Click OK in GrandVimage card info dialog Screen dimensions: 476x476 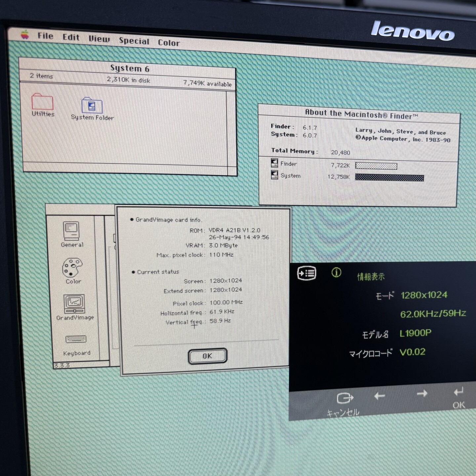[208, 356]
